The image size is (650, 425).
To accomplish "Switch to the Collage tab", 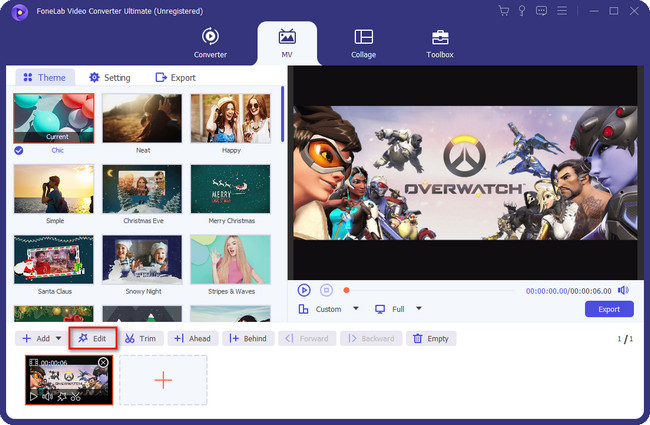I will [364, 43].
